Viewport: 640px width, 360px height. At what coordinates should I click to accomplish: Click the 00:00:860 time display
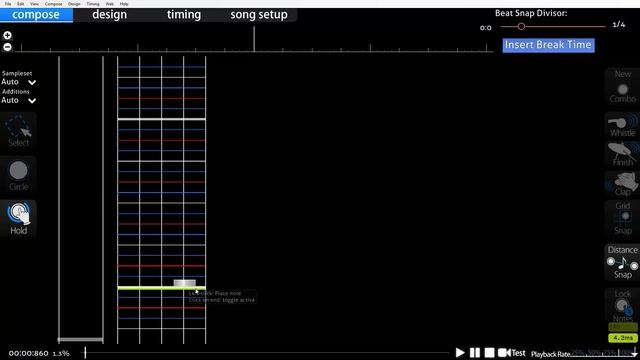[28, 353]
